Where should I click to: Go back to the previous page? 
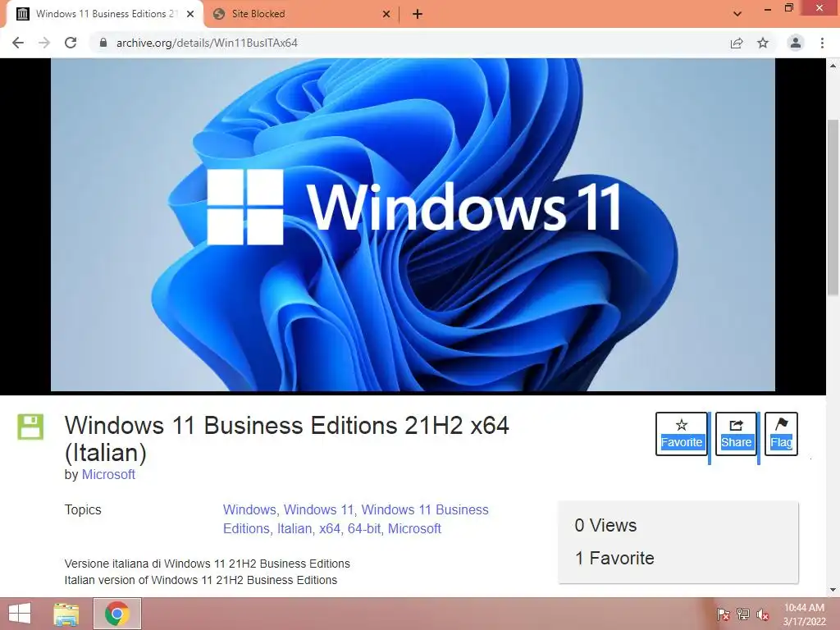(18, 43)
